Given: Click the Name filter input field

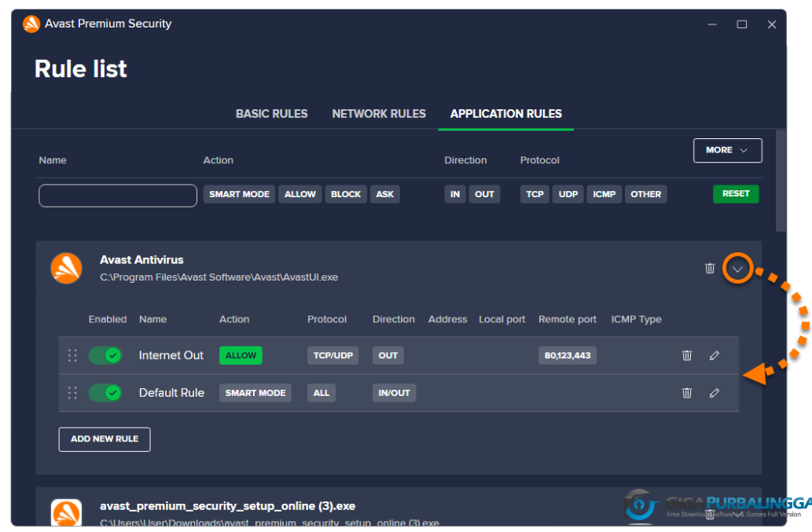Looking at the screenshot, I should point(118,196).
